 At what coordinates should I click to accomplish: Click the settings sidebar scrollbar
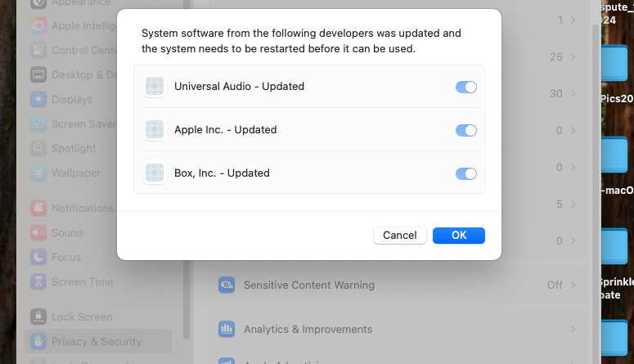click(x=187, y=299)
